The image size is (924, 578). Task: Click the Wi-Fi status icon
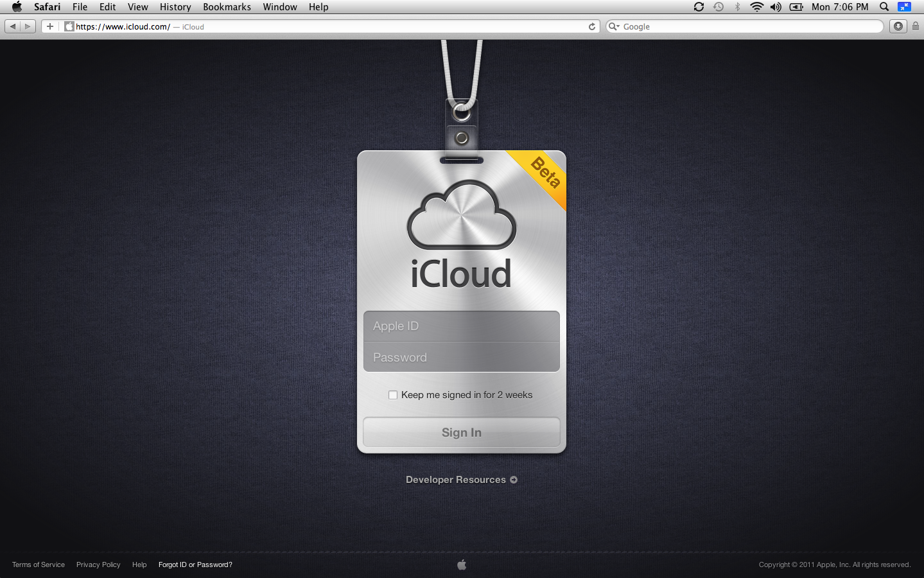(x=756, y=7)
